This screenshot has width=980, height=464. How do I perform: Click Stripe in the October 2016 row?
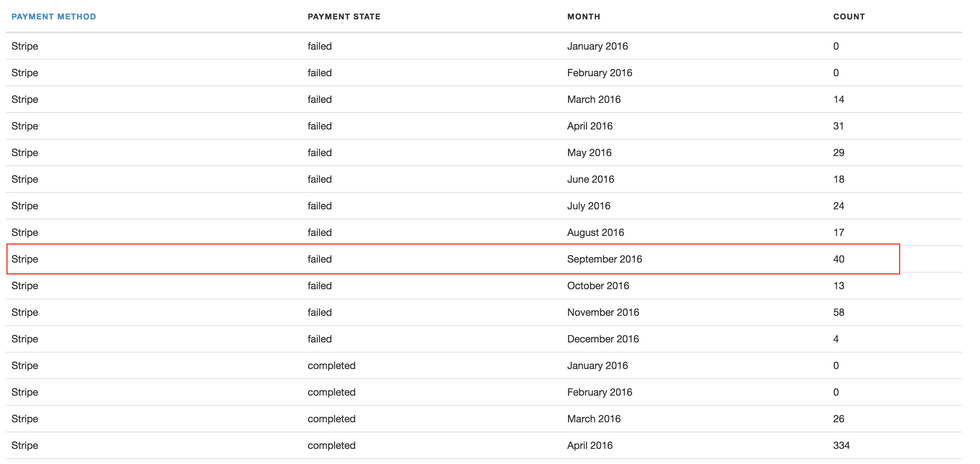[x=25, y=286]
